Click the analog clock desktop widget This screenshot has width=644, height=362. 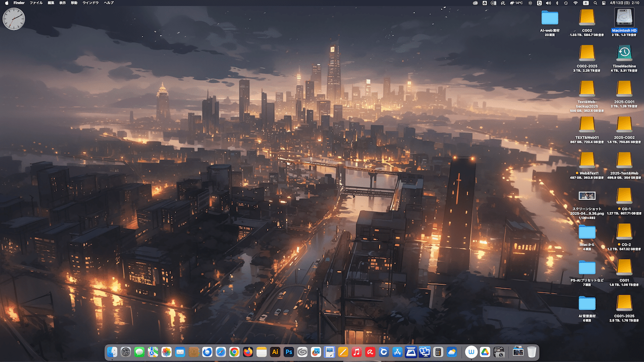coord(13,19)
